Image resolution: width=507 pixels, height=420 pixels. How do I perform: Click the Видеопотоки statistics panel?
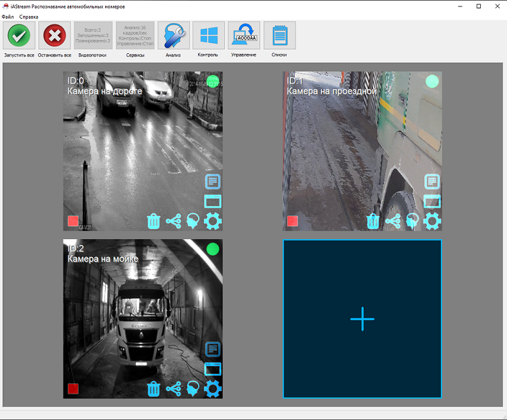tap(93, 36)
